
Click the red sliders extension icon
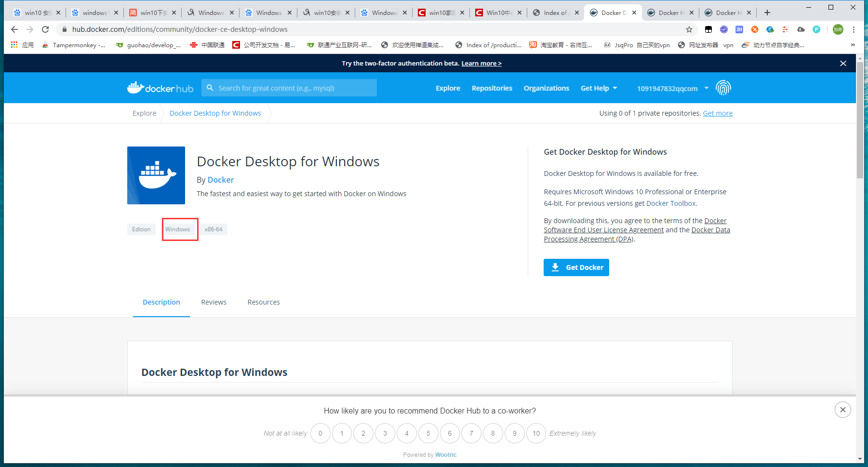tap(786, 29)
